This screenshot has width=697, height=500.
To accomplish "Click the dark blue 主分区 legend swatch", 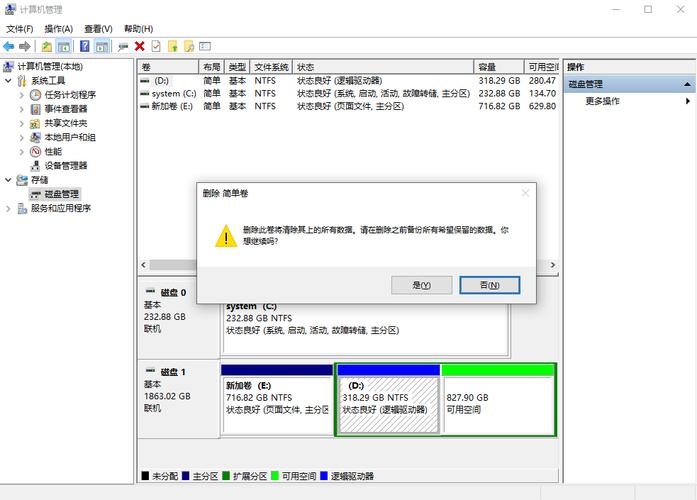I will pyautogui.click(x=185, y=476).
